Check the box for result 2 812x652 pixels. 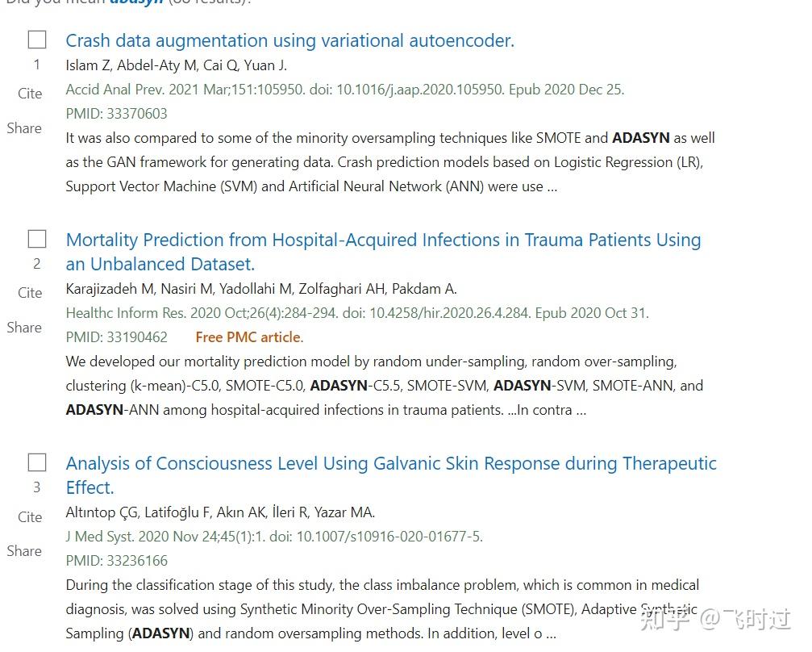[37, 239]
